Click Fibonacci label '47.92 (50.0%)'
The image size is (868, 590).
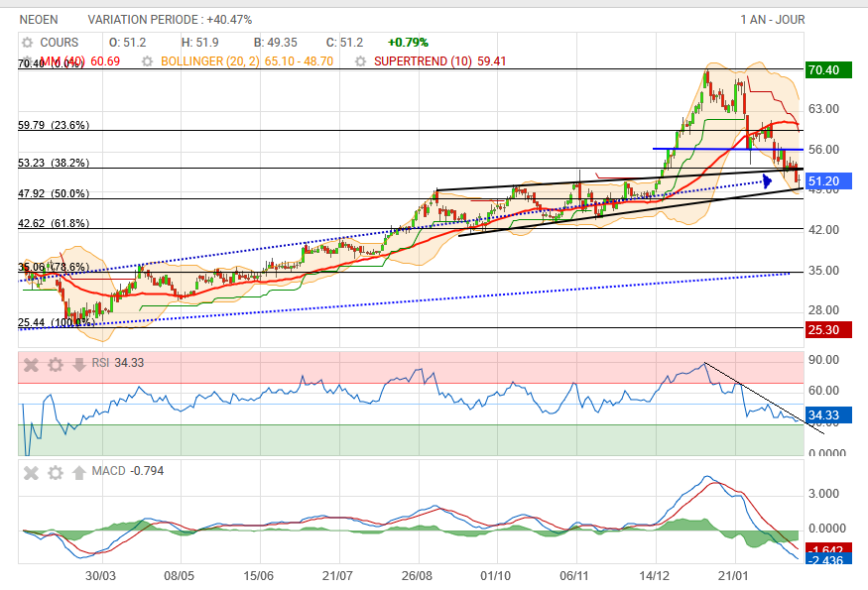54,193
